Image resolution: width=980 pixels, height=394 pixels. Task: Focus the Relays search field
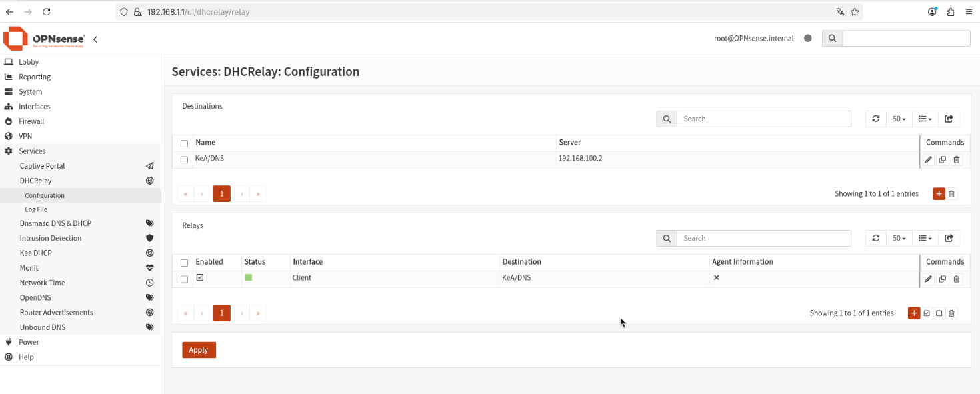coord(764,238)
